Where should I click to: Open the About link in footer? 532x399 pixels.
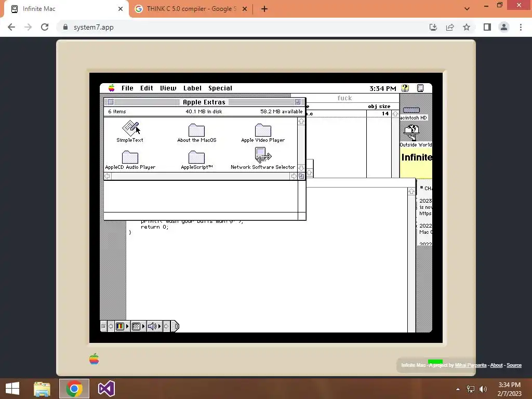pyautogui.click(x=496, y=365)
